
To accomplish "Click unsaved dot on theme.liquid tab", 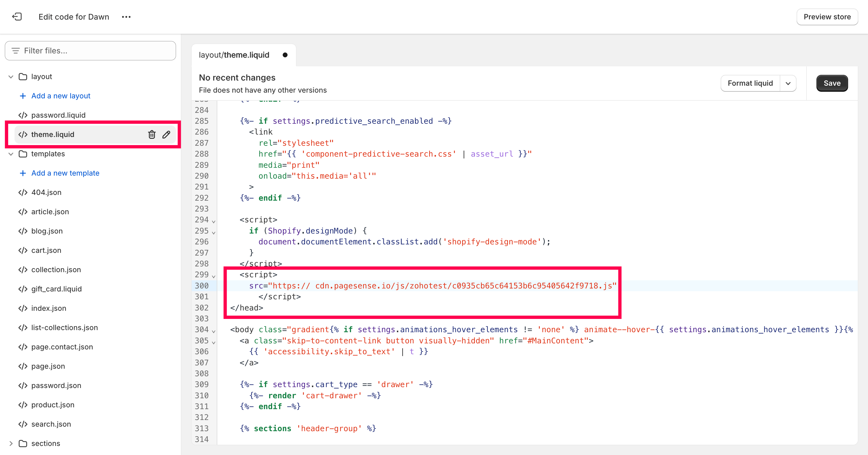I will [x=285, y=55].
